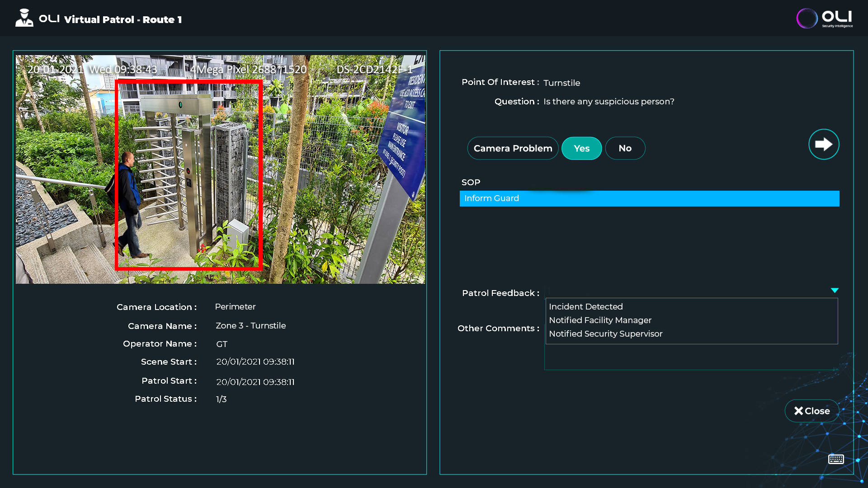This screenshot has height=488, width=868.
Task: Click the patrol status 1/3 value
Action: coord(221,399)
